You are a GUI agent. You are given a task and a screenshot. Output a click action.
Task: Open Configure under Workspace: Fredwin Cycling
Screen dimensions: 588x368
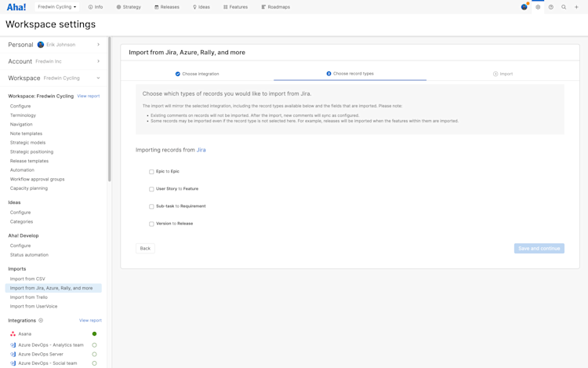click(20, 106)
